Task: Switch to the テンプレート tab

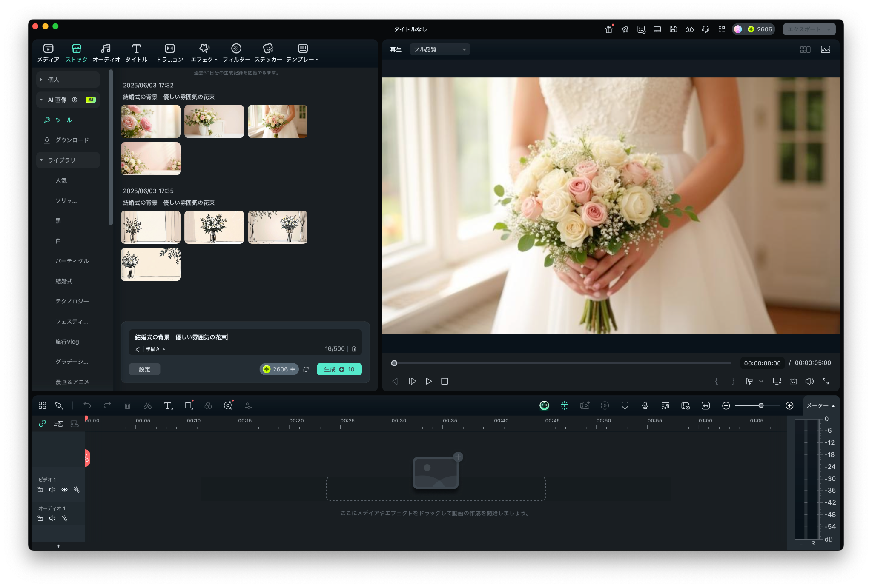Action: [302, 53]
